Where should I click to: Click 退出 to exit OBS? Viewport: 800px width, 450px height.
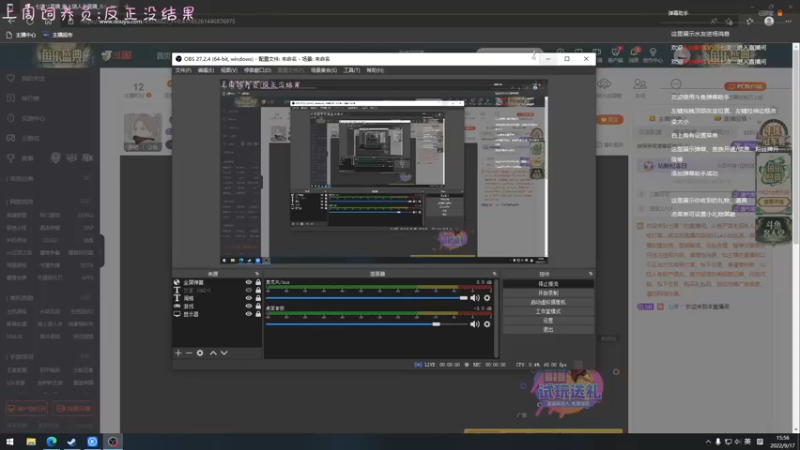(x=548, y=330)
